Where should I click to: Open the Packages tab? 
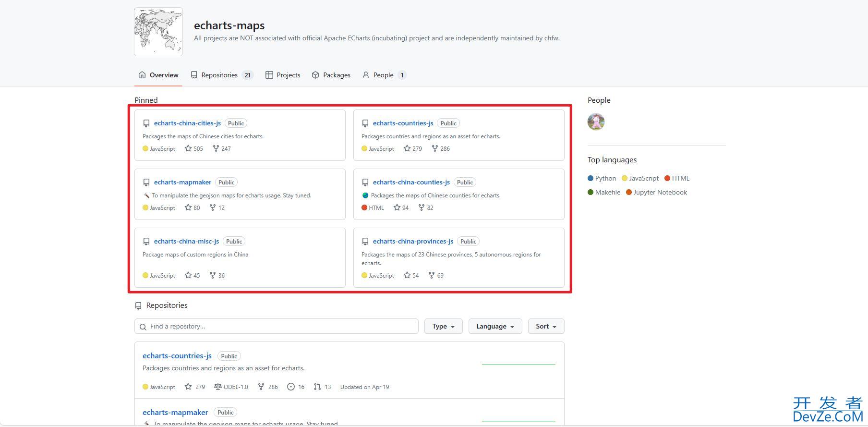coord(331,75)
